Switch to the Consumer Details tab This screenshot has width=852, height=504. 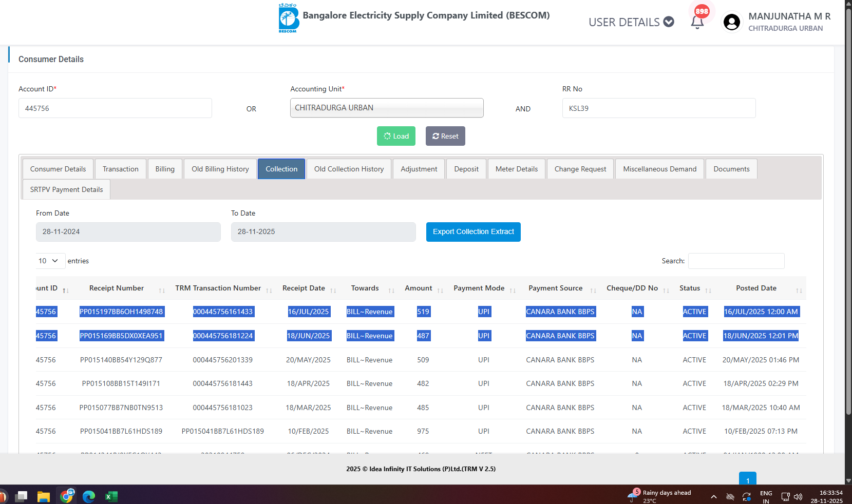pyautogui.click(x=58, y=169)
